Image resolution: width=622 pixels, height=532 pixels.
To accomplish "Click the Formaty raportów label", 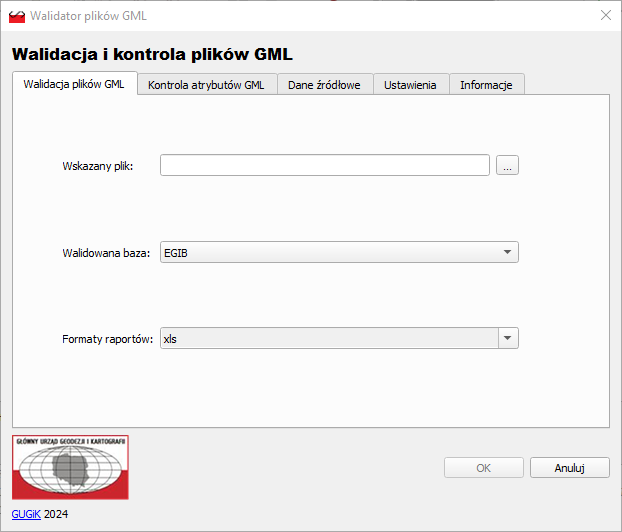I will point(107,339).
